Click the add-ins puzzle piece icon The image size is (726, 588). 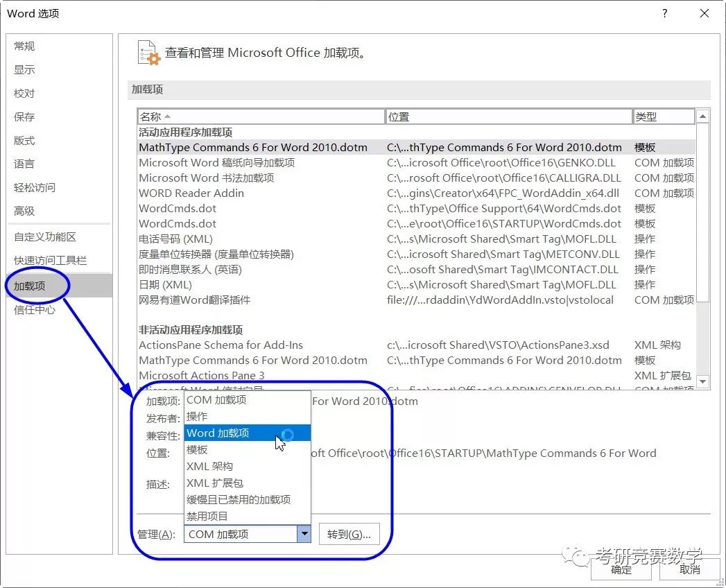(x=147, y=52)
